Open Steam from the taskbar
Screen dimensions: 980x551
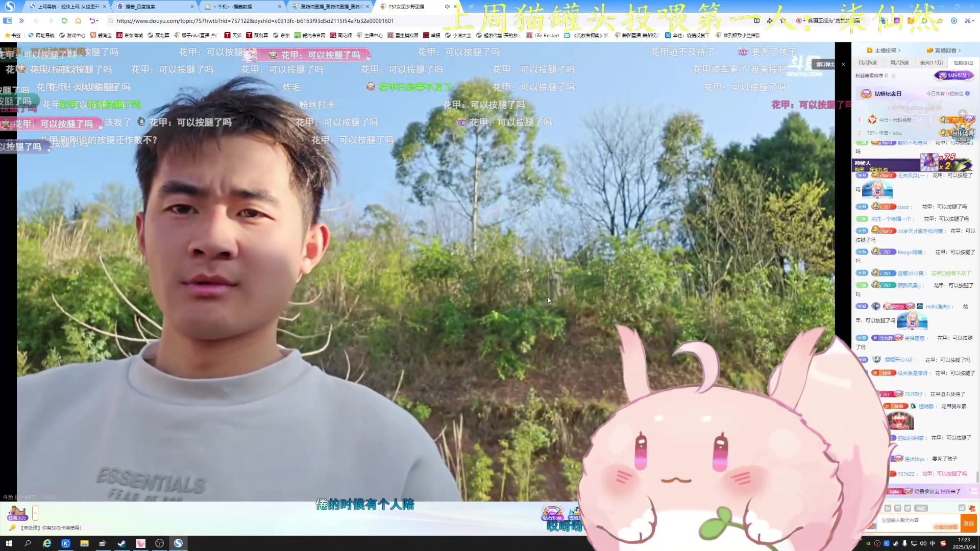pyautogui.click(x=121, y=543)
